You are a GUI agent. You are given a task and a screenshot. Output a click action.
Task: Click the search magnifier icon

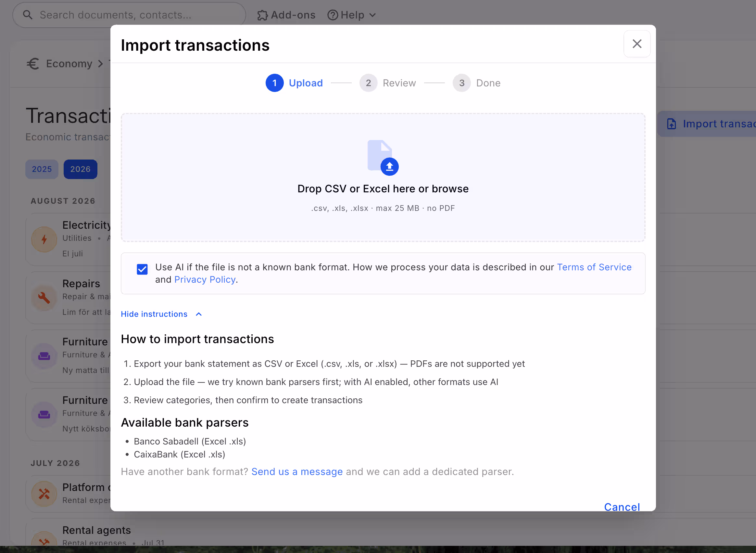[x=27, y=15]
